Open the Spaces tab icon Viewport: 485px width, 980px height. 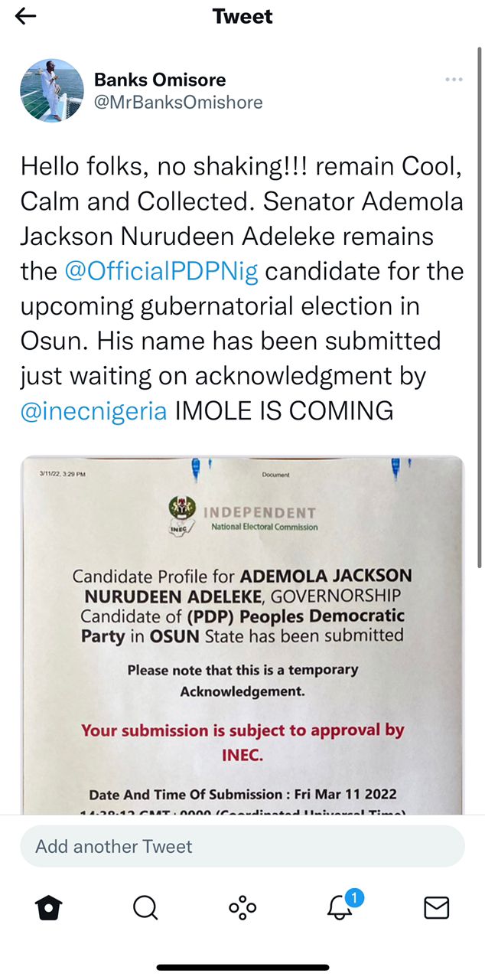coord(242,908)
